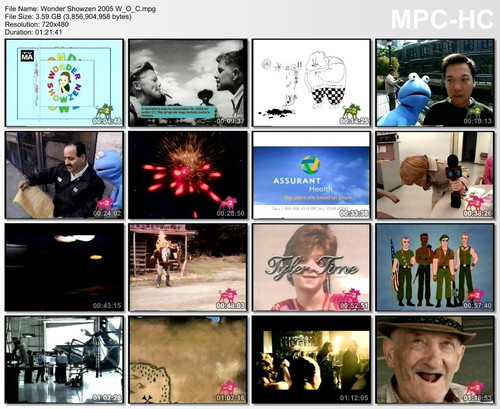
Task: Click pink channel logo on cartoon soldiers frame
Action: [x=475, y=296]
